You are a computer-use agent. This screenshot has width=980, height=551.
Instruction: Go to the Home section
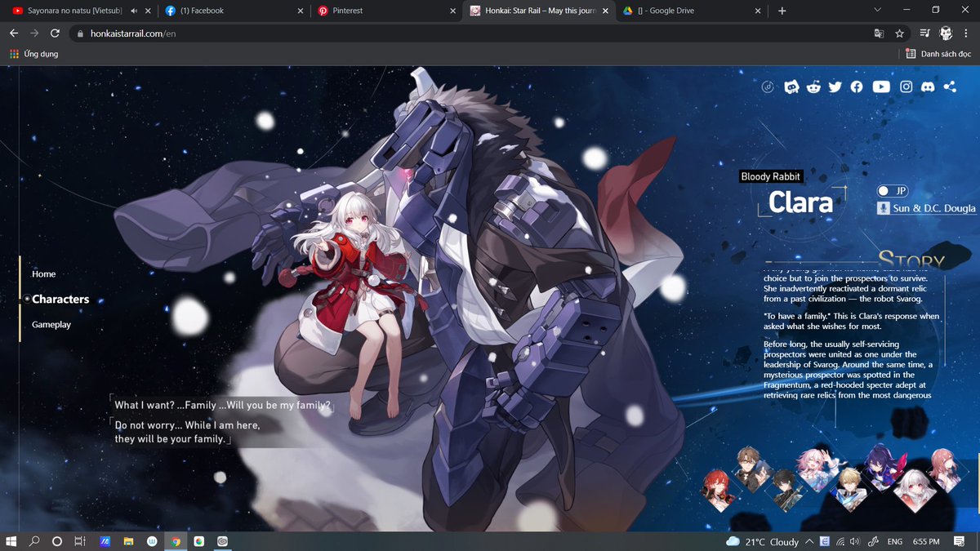(x=43, y=273)
